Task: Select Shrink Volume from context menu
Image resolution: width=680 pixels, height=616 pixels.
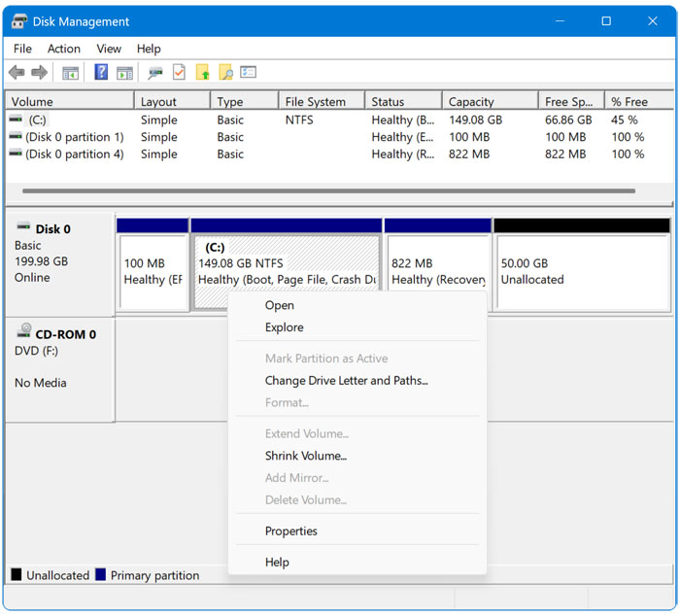Action: pos(357,456)
